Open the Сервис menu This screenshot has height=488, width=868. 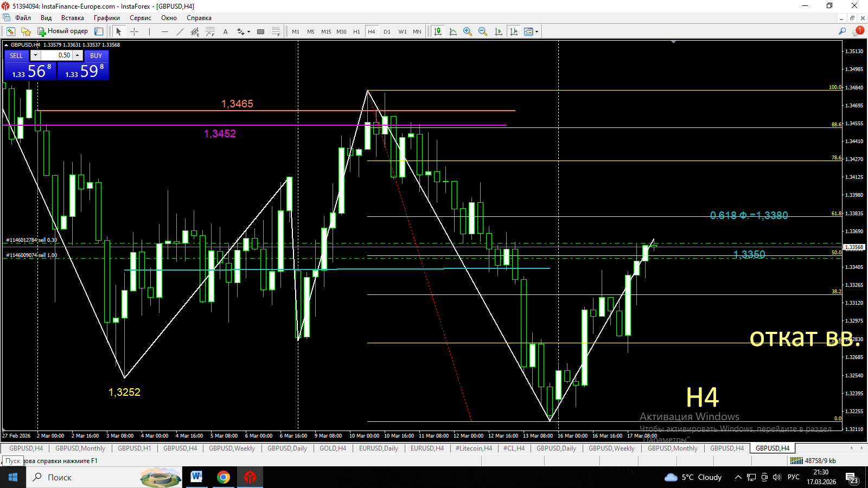tap(141, 18)
